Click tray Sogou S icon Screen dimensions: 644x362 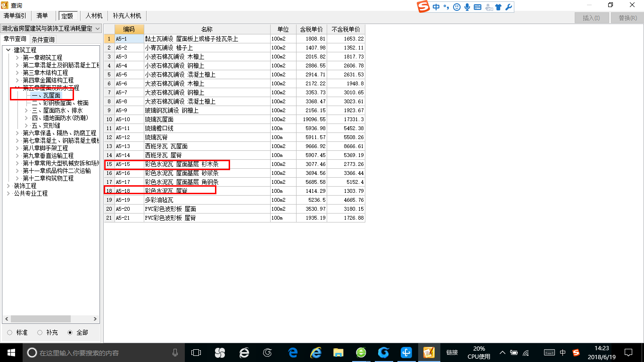tap(576, 353)
